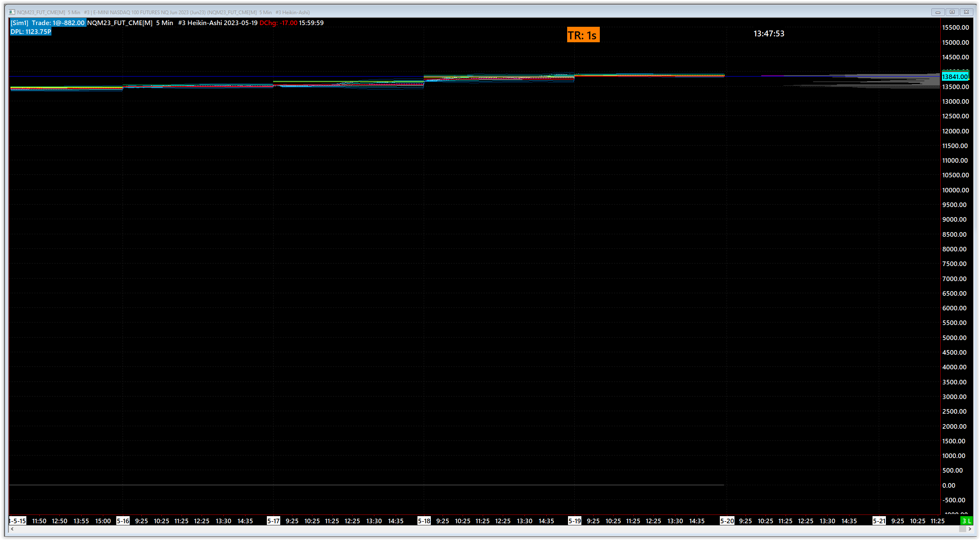Click the 13:47:53 clock display

[769, 33]
